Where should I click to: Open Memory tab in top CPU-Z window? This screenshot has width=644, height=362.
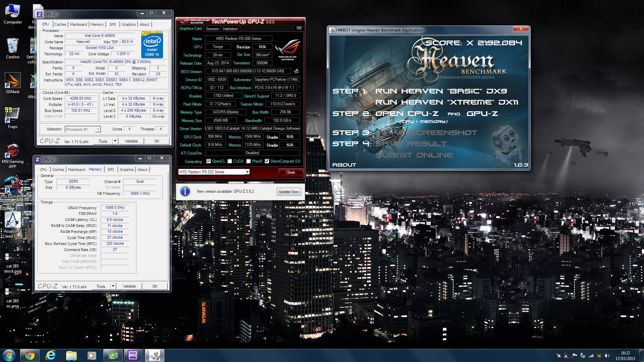pos(97,24)
